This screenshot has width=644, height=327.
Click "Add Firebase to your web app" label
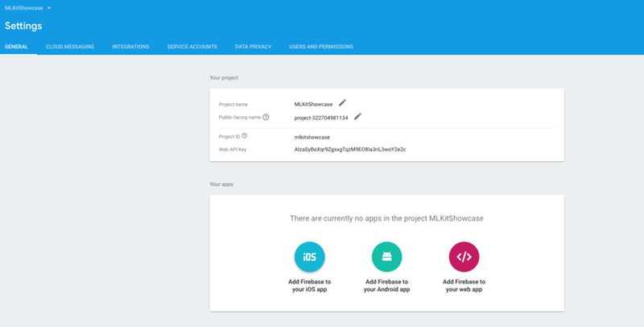point(464,285)
